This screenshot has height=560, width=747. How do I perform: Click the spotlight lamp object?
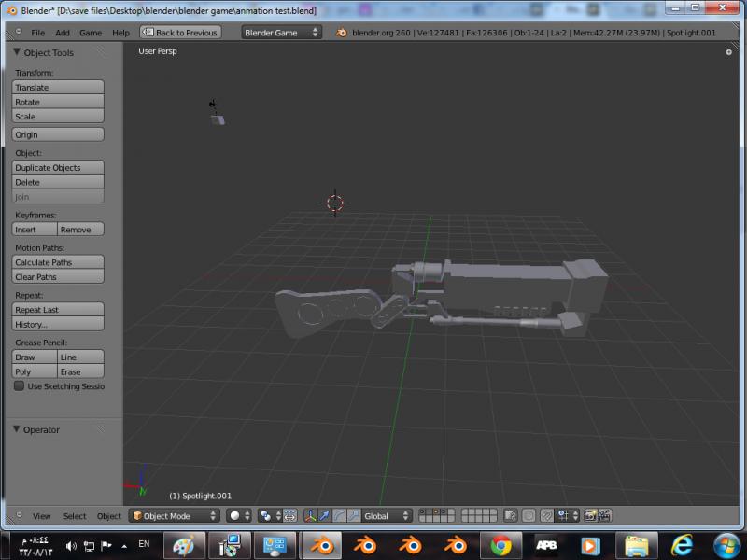coord(213,104)
